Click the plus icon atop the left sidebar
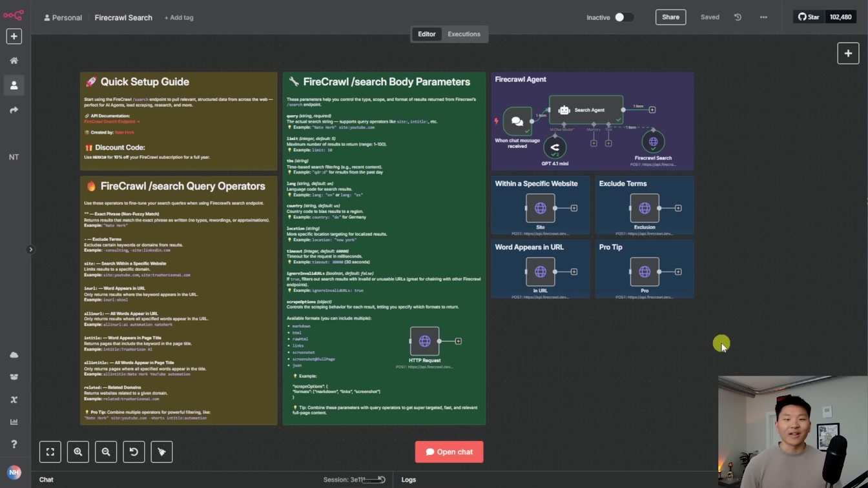 pyautogui.click(x=14, y=36)
